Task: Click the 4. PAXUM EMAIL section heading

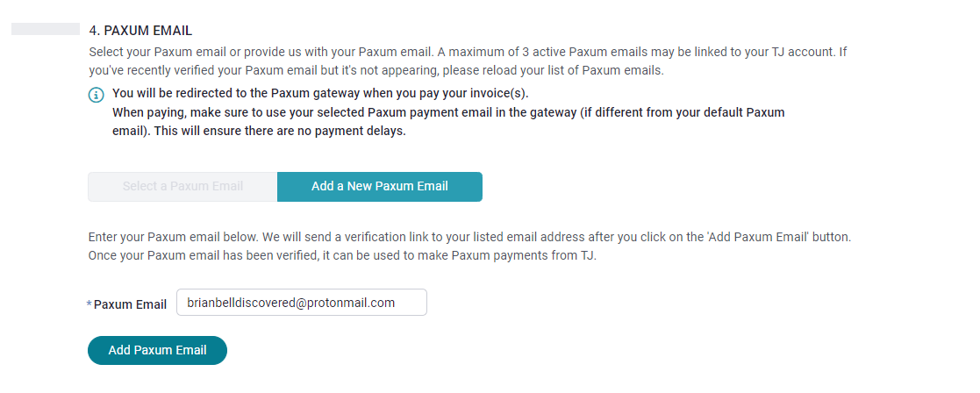Action: click(140, 31)
